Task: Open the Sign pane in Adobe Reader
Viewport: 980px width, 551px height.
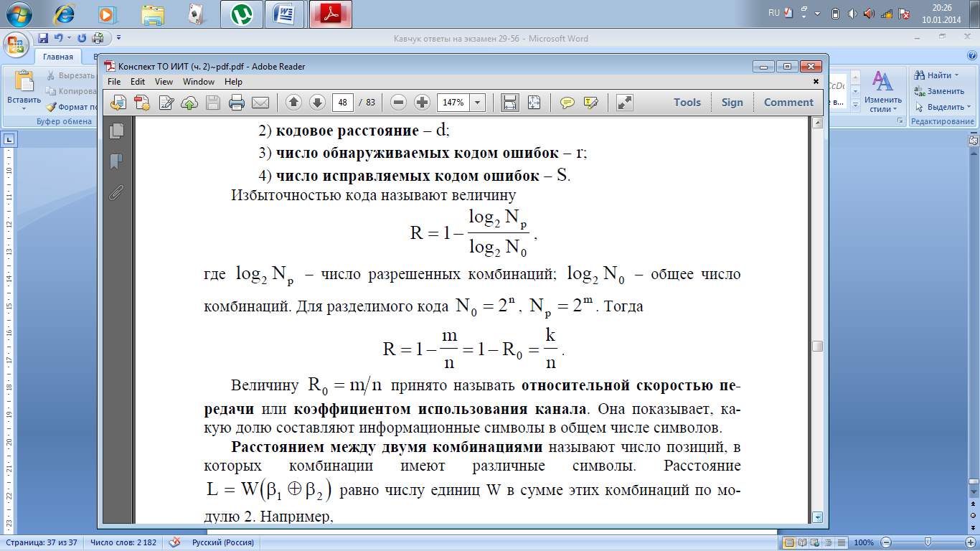Action: coord(732,103)
